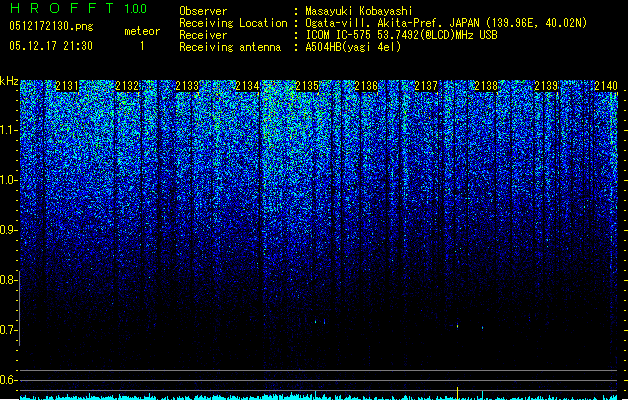Viewport: 629px width, 400px height.
Task: Click the 'meteor' count label
Action: (142, 31)
